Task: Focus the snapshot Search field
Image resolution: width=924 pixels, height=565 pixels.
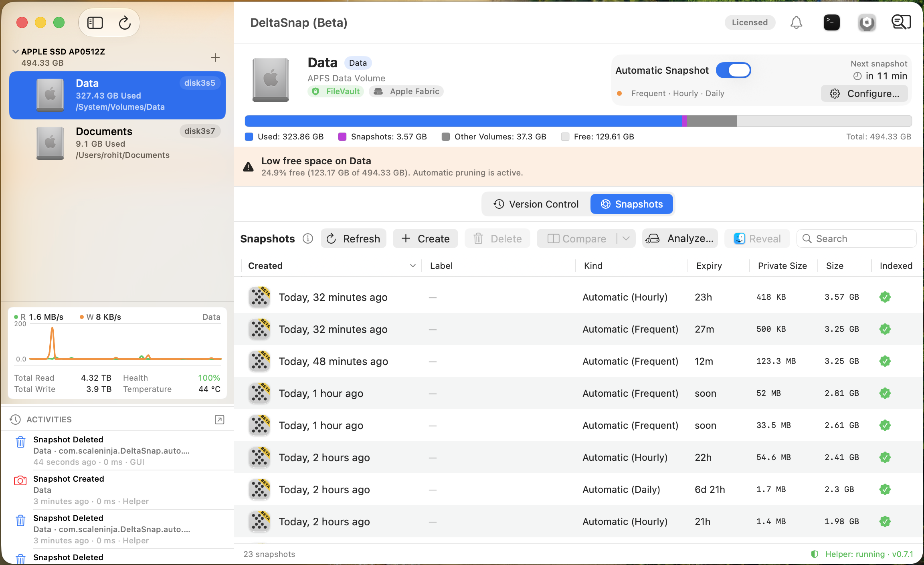Action: click(856, 239)
